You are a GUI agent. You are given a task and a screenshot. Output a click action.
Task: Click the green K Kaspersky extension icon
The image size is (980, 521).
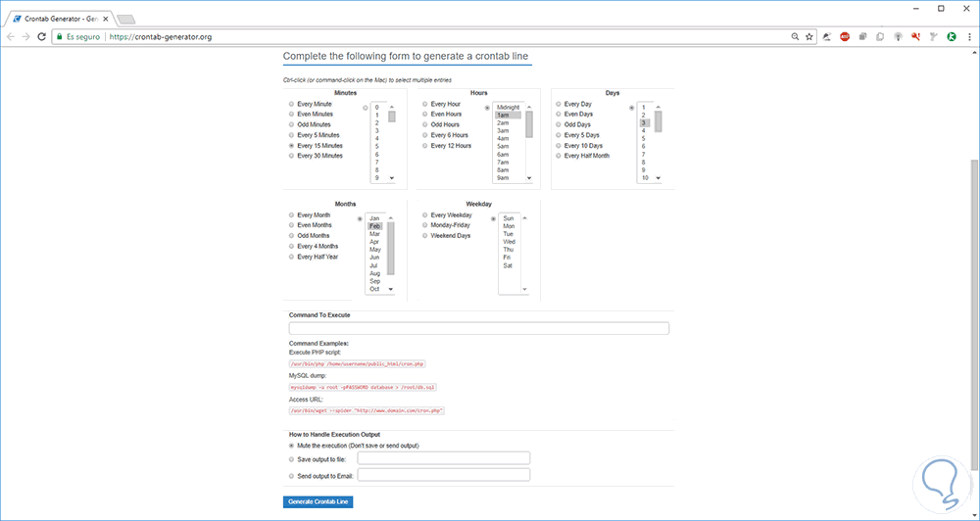pos(952,37)
